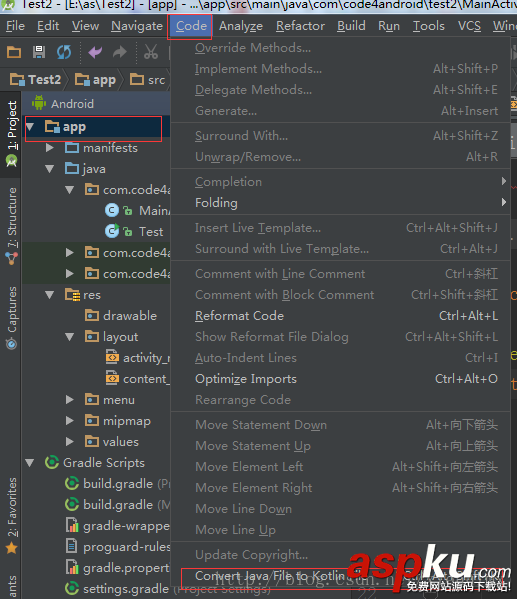Collapse the java folder

pos(50,168)
